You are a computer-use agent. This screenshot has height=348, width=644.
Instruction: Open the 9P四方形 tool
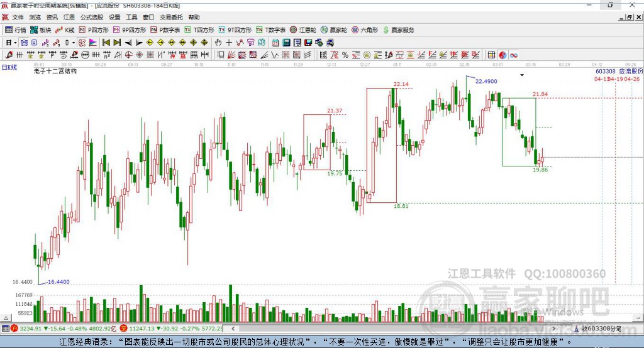pyautogui.click(x=130, y=30)
